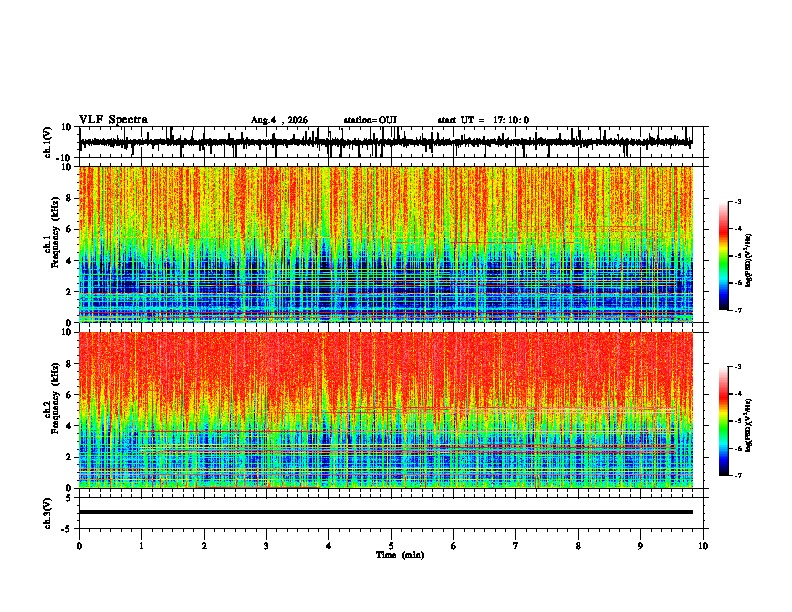Click the ch.1 Frequency (kHz) axis label

55,233
